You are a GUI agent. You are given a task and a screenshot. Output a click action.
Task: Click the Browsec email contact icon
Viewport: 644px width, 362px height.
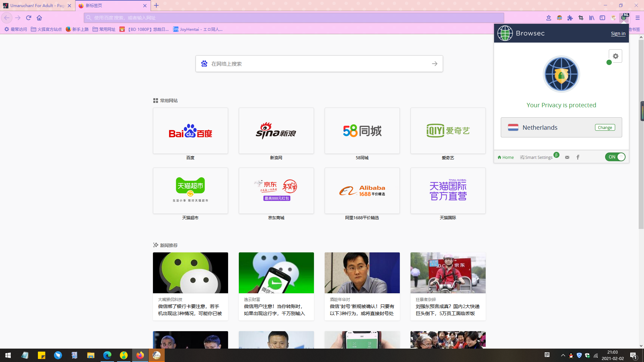567,157
